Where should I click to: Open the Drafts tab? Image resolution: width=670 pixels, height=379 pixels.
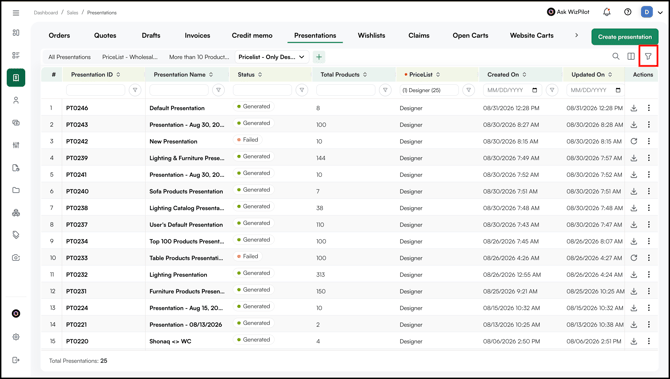[x=151, y=35]
